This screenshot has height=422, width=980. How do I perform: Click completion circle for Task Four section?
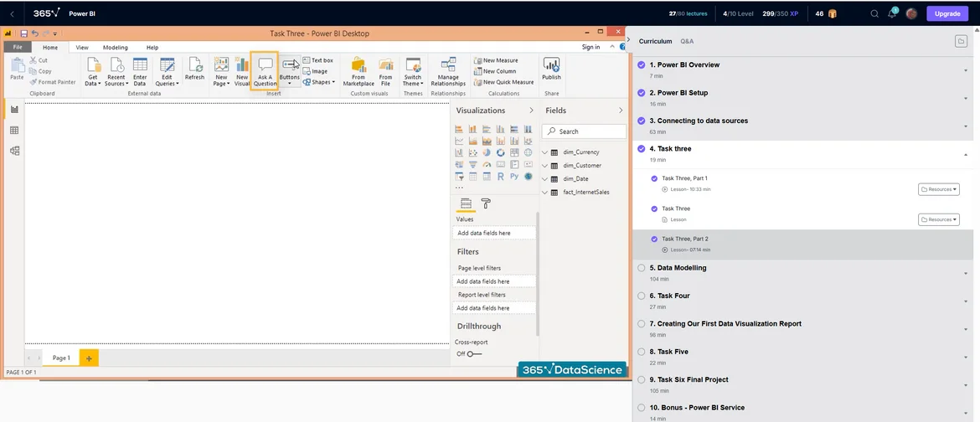[642, 296]
